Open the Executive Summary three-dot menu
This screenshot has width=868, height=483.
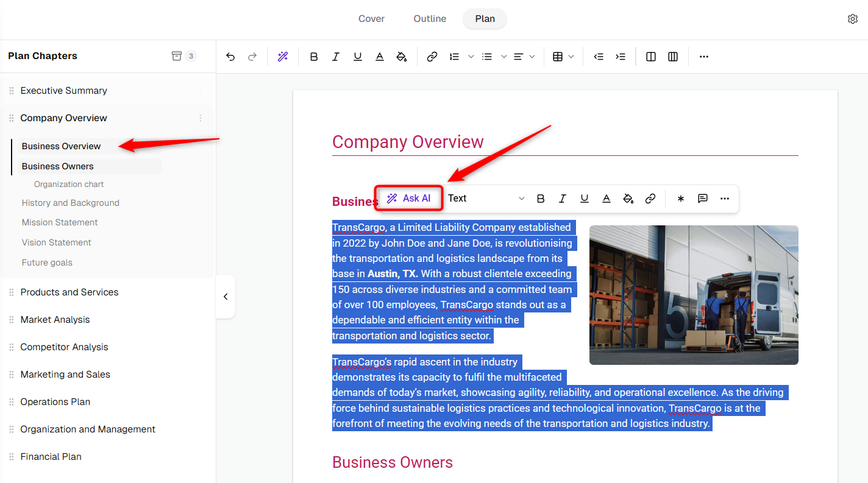point(201,91)
